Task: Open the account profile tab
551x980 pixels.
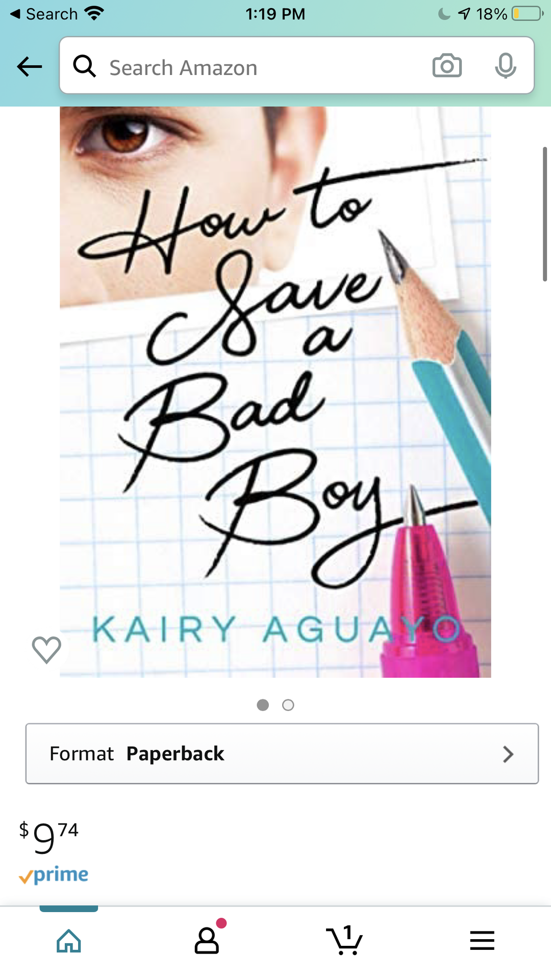Action: click(207, 940)
